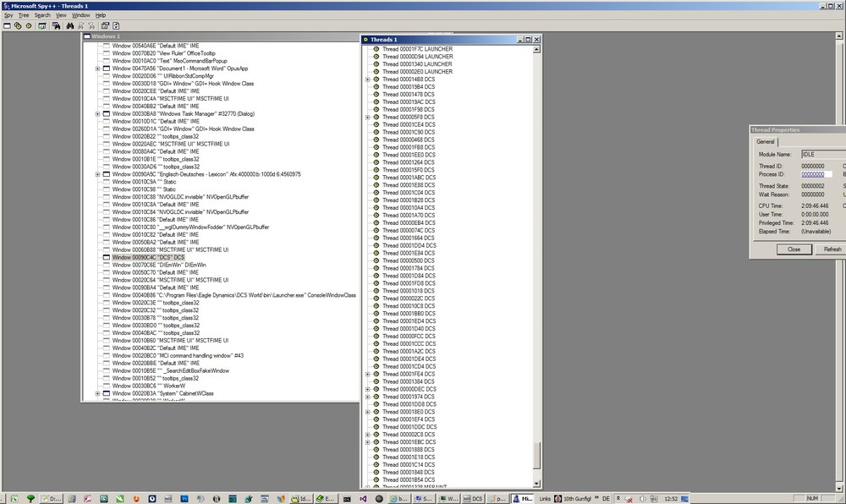Open Search using the binoculars icon
Image resolution: width=846 pixels, height=504 pixels.
pos(70,25)
